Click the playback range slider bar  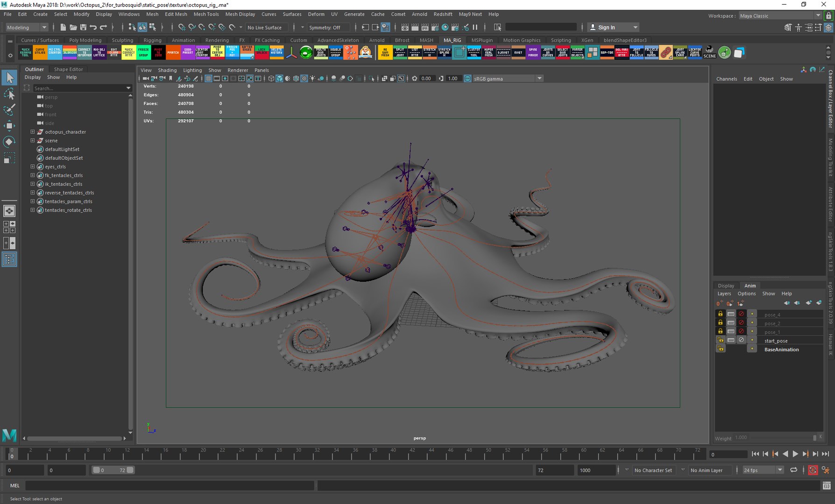(x=113, y=470)
